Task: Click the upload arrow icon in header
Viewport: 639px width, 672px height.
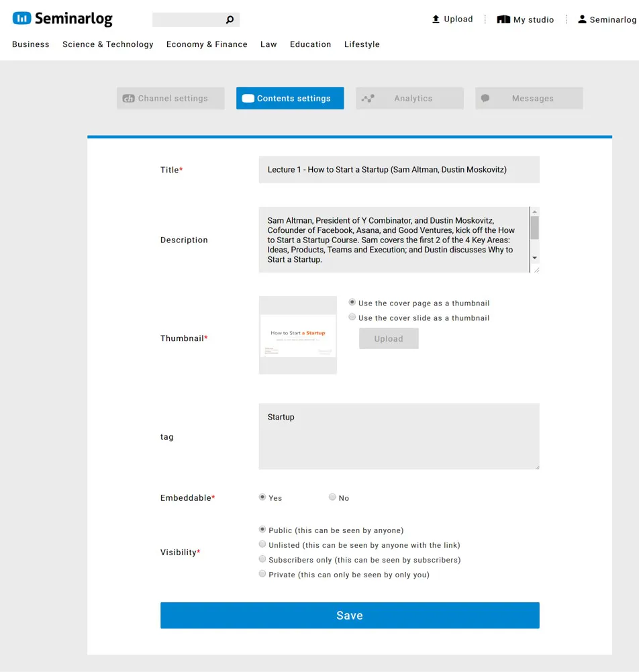Action: (436, 19)
